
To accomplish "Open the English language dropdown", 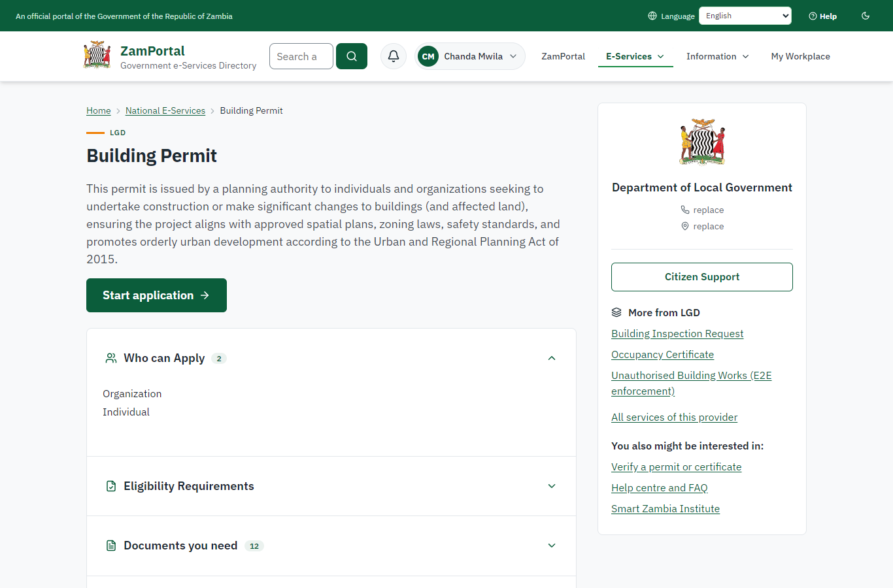I will (x=745, y=16).
